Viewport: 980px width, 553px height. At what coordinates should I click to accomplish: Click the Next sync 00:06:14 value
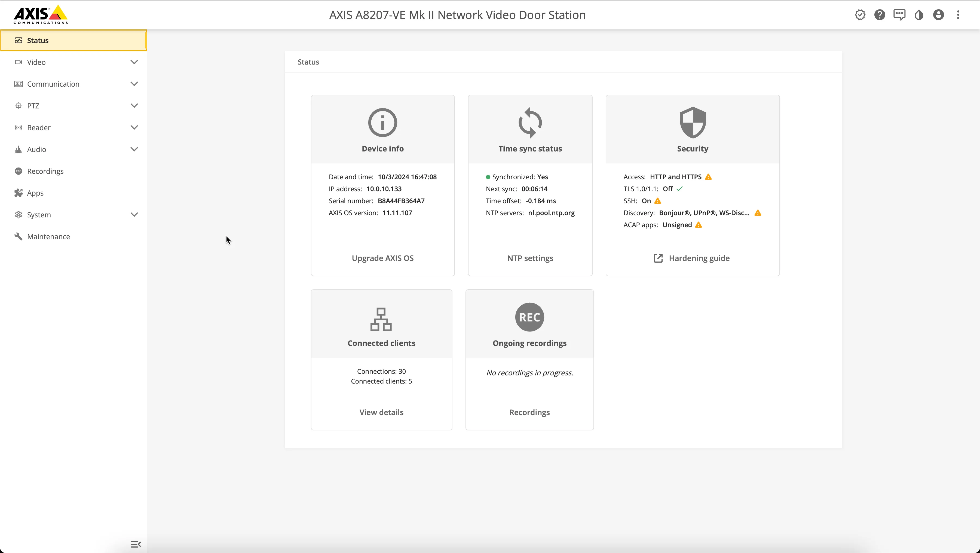tap(534, 189)
